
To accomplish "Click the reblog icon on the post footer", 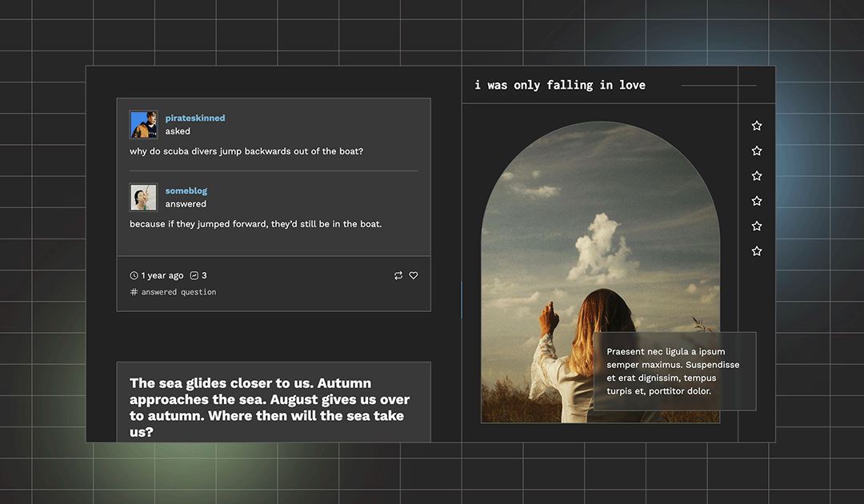I will (x=398, y=275).
